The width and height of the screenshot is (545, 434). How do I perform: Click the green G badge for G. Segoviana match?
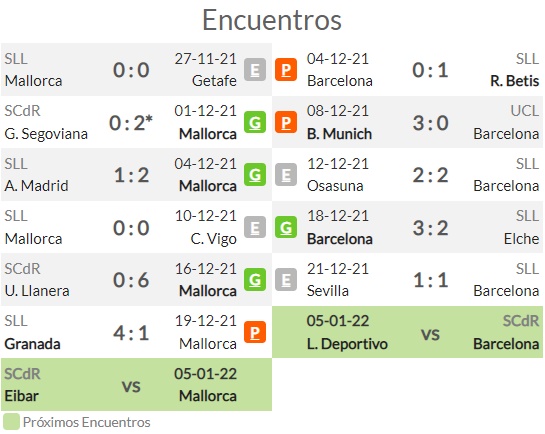255,122
